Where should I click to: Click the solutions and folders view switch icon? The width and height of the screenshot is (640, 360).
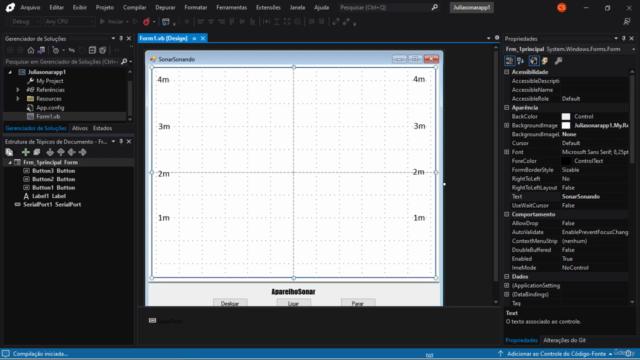41,50
